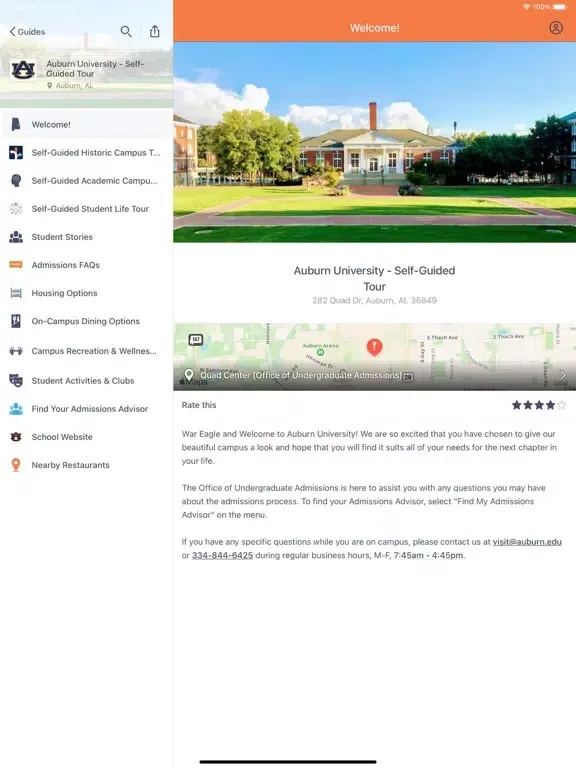Screen dimensions: 576x768
Task: Rate with the third star
Action: (539, 405)
